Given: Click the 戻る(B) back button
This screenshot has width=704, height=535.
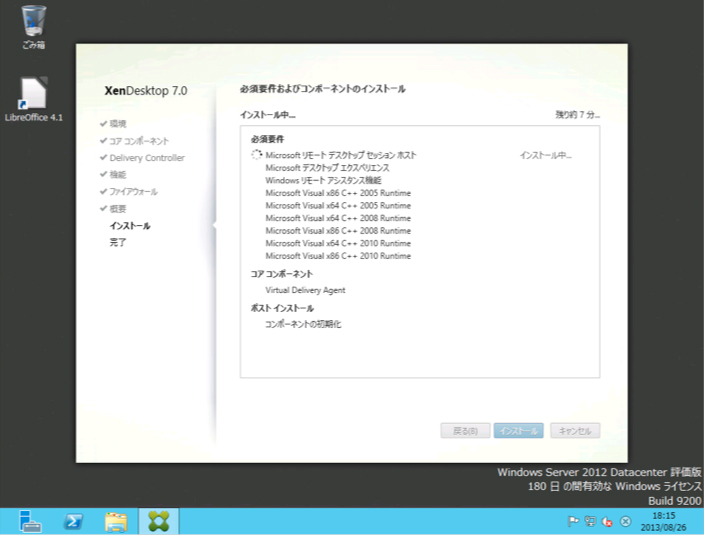Looking at the screenshot, I should click(x=465, y=431).
